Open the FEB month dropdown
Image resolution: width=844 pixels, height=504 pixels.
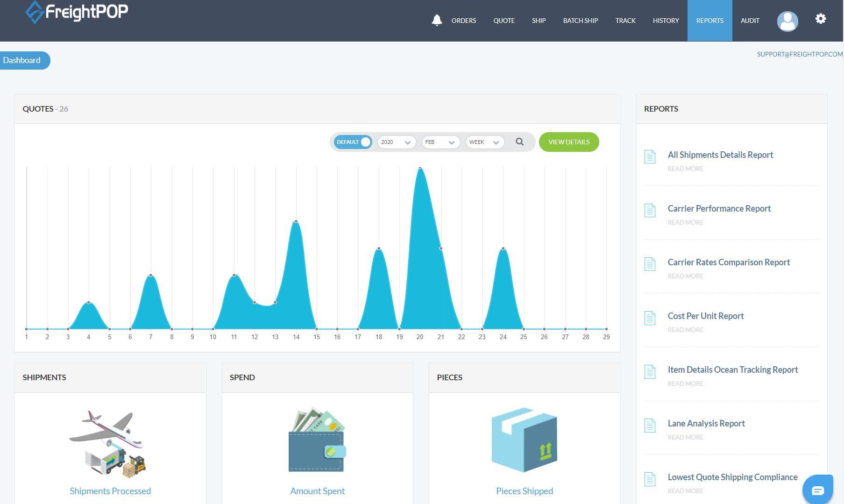tap(440, 142)
